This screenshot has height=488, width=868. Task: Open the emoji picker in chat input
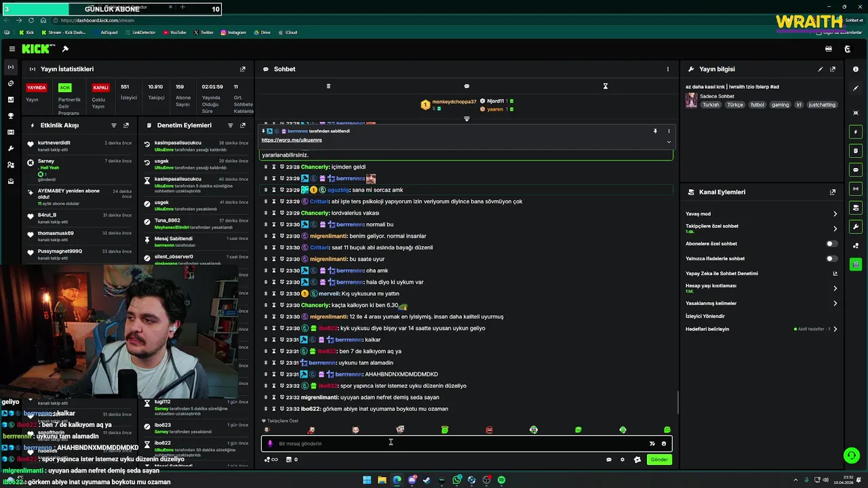664,443
